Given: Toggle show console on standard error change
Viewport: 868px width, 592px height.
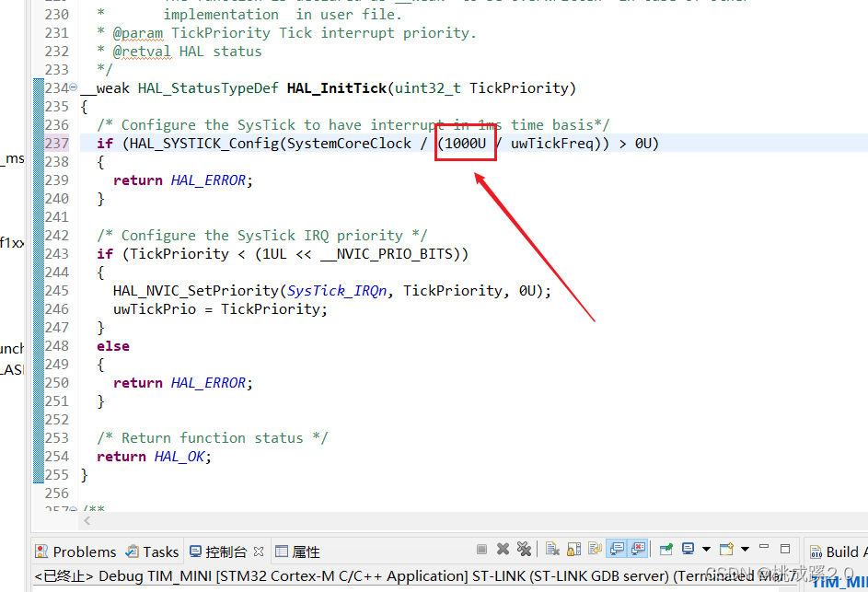Looking at the screenshot, I should 638,549.
